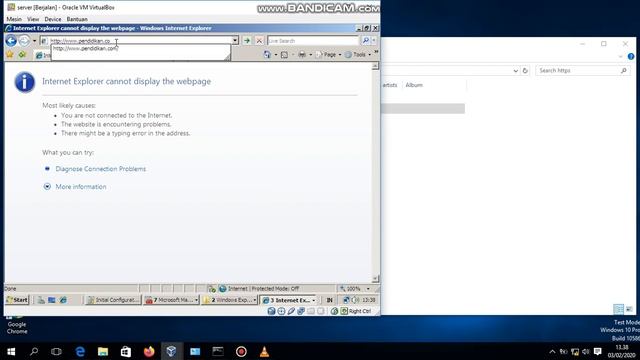Open the 7 Microsoft Ma... taskbar group
The height and width of the screenshot is (360, 640).
pos(172,300)
